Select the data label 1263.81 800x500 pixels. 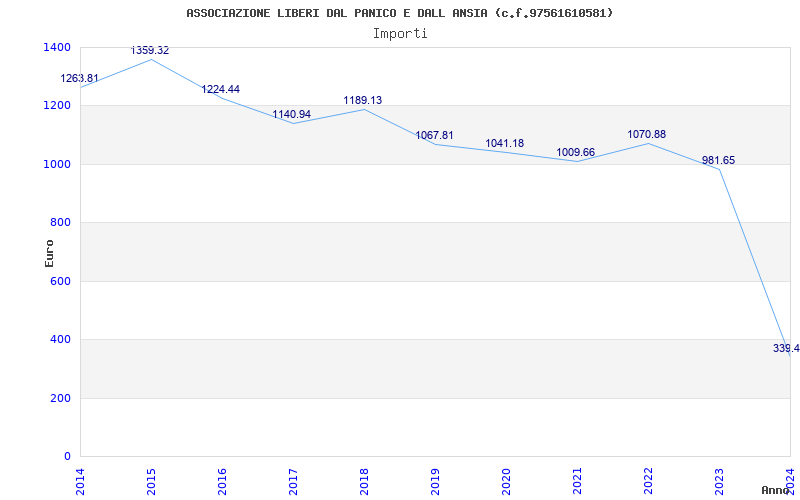coord(80,79)
